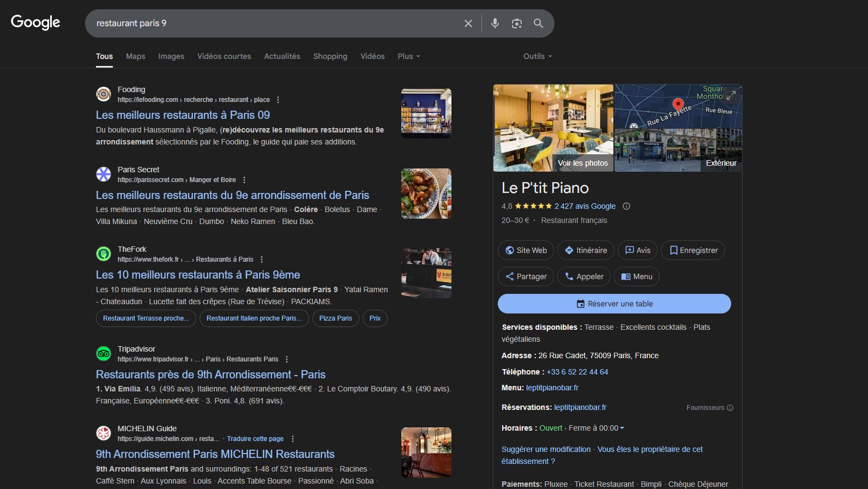
Task: Open more options for TheFork result
Action: [x=262, y=259]
